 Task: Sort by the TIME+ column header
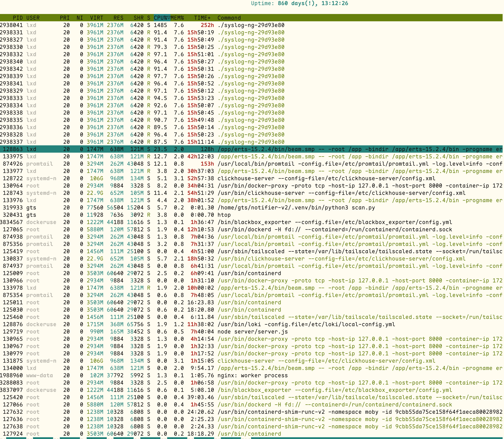point(202,18)
